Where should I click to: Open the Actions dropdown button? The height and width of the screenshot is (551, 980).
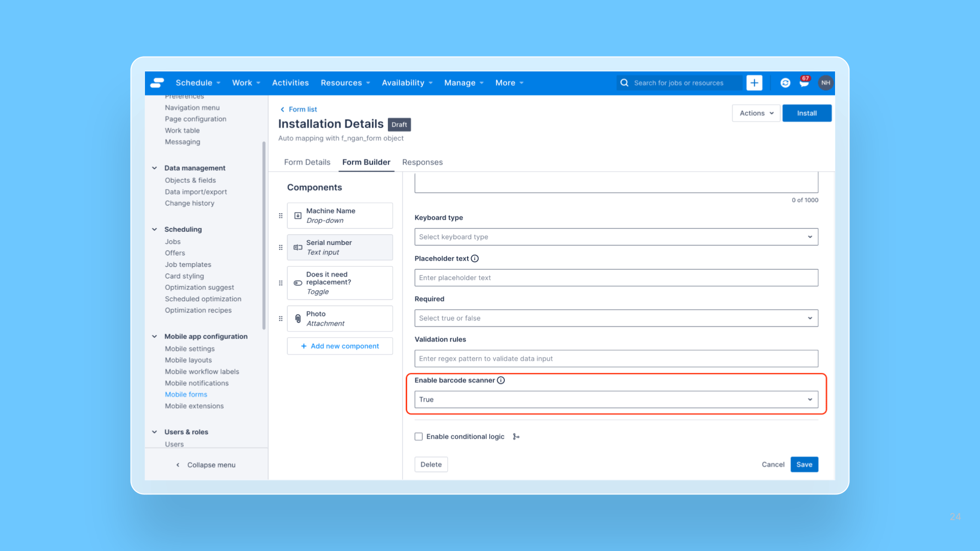756,113
